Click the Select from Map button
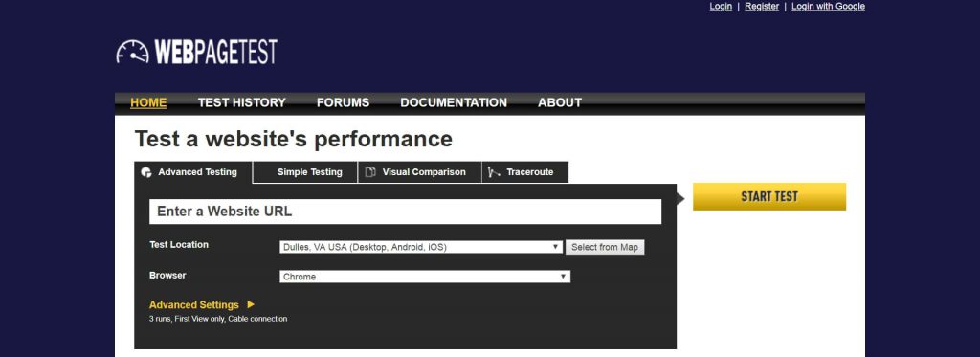Viewport: 980px width, 357px height. click(x=605, y=247)
